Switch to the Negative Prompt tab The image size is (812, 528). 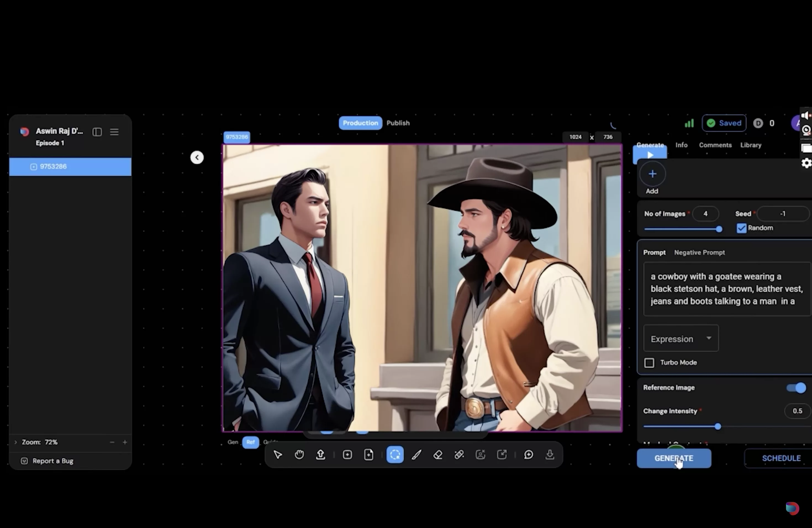coord(699,253)
